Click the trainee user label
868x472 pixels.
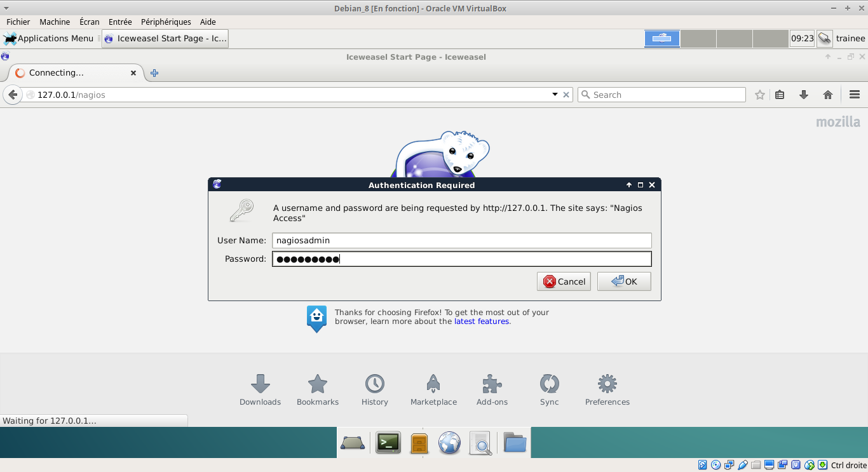click(850, 39)
